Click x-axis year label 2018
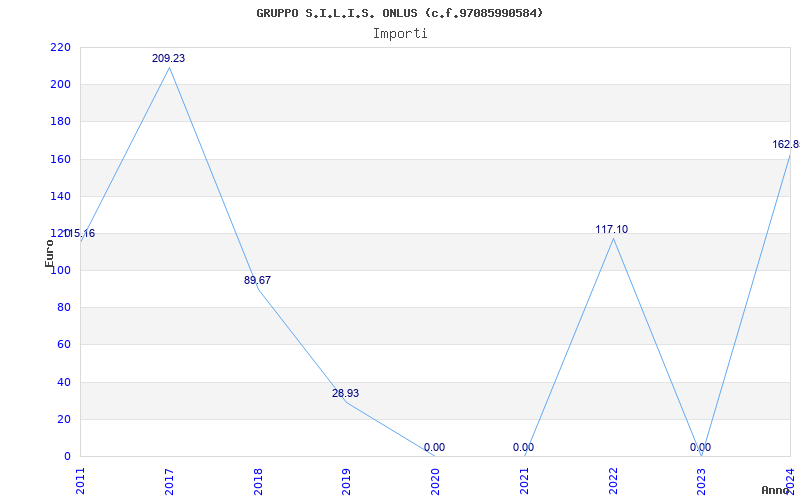800x500 pixels. 258,482
